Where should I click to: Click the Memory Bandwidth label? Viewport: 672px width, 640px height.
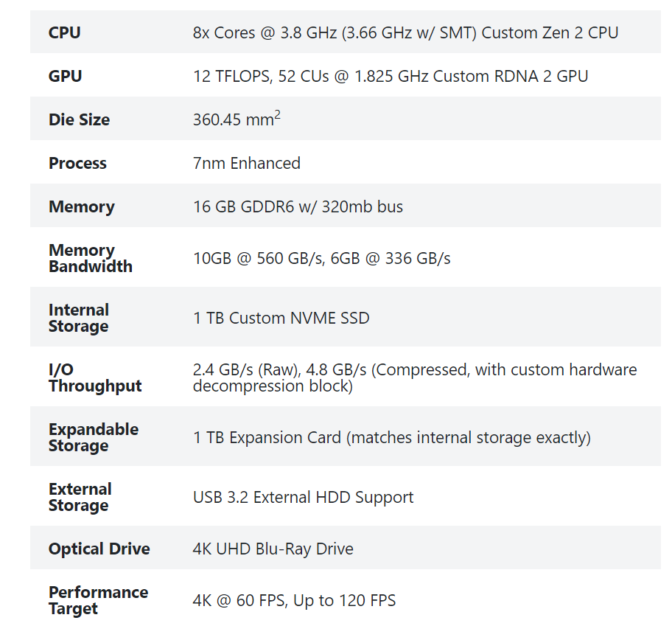pos(91,258)
